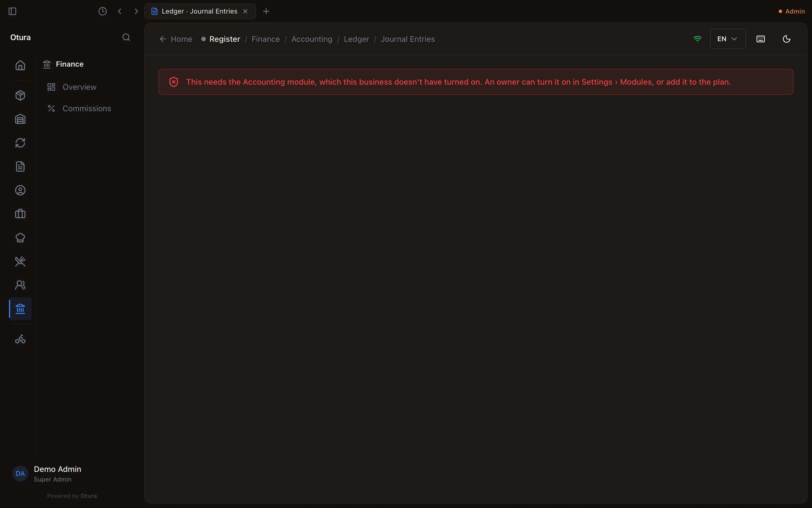Image resolution: width=812 pixels, height=508 pixels.
Task: Toggle dark mode moon icon
Action: pyautogui.click(x=787, y=39)
